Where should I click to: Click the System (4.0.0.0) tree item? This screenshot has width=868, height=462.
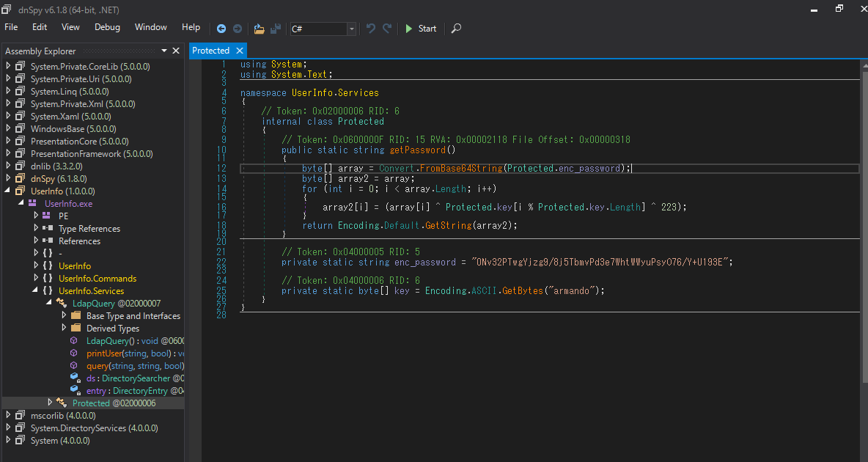pyautogui.click(x=60, y=441)
